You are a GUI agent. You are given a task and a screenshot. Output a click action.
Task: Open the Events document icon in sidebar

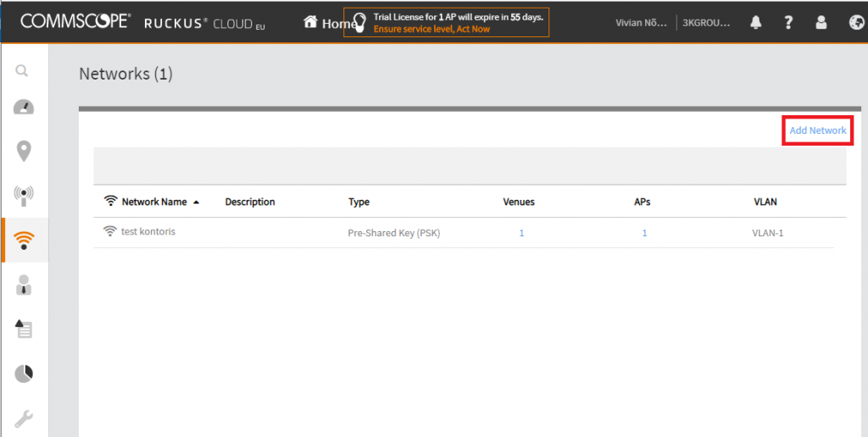pyautogui.click(x=24, y=329)
